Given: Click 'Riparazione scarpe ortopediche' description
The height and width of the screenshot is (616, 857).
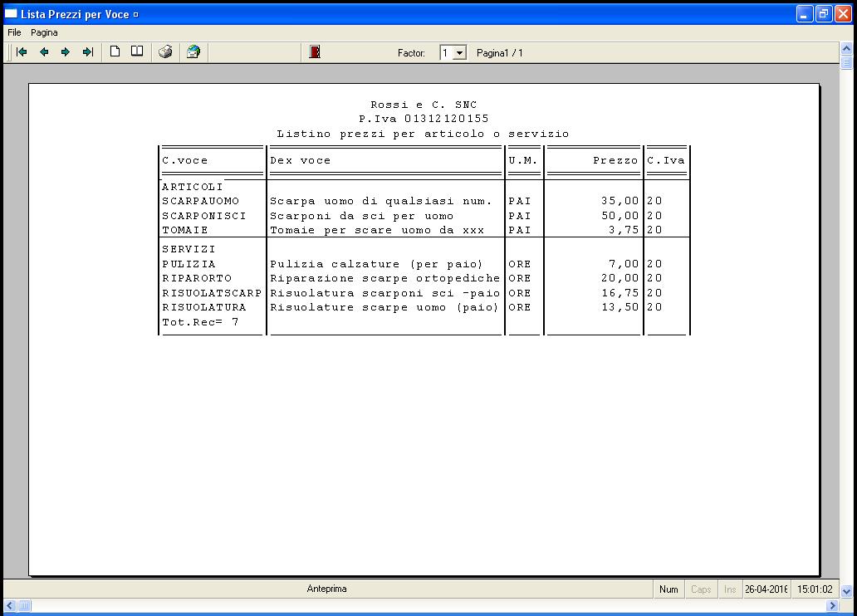Looking at the screenshot, I should click(x=384, y=278).
